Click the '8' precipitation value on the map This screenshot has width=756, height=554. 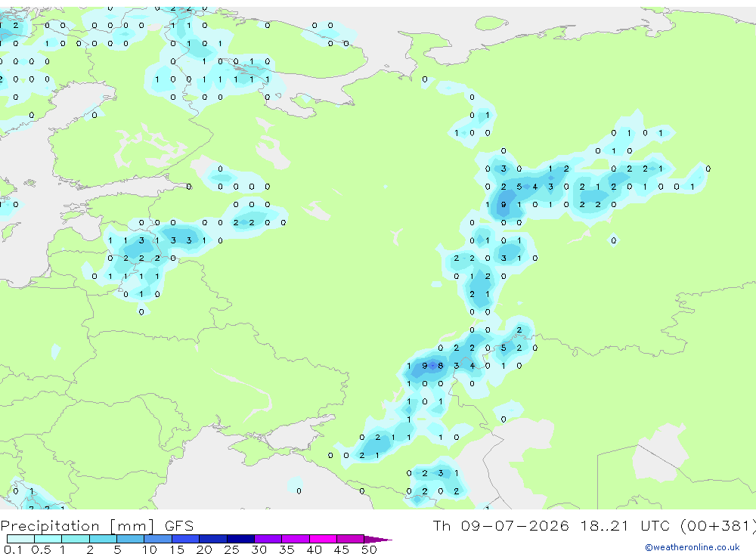coord(440,366)
